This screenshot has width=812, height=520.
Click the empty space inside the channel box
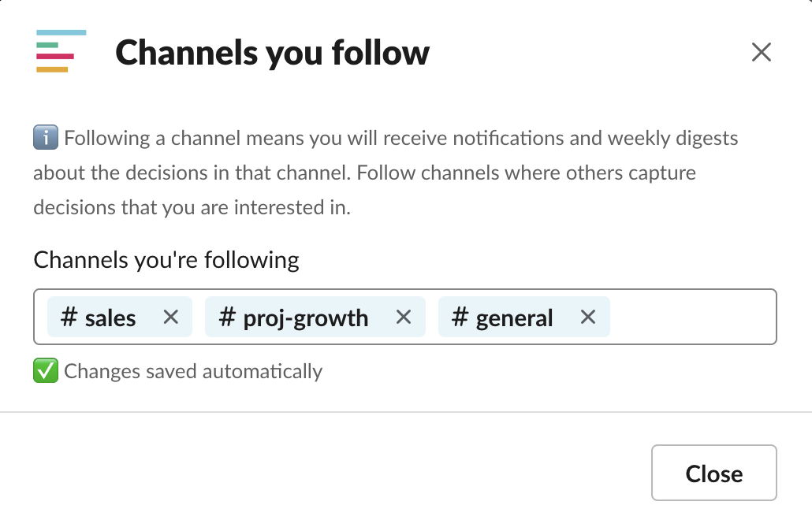click(694, 317)
